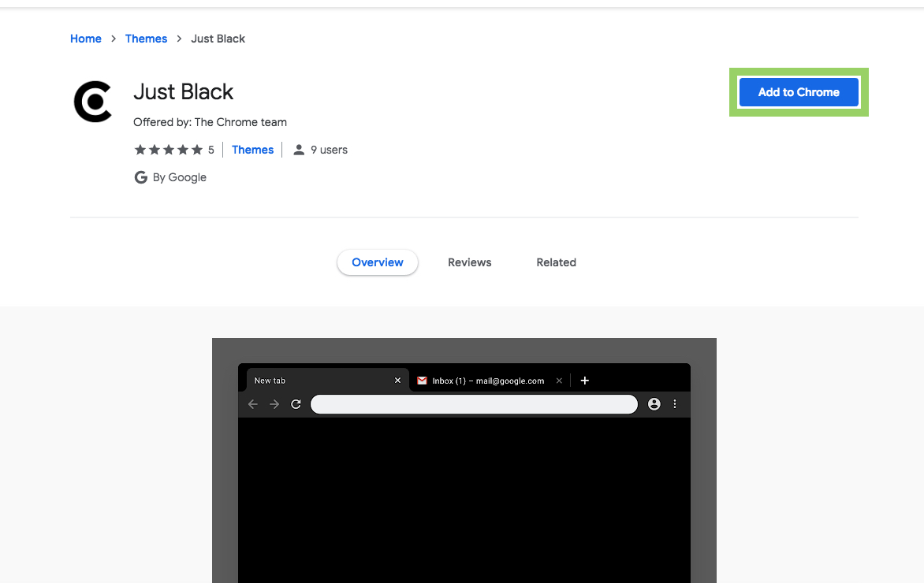Open the Related tab
The width and height of the screenshot is (924, 583).
pyautogui.click(x=556, y=262)
